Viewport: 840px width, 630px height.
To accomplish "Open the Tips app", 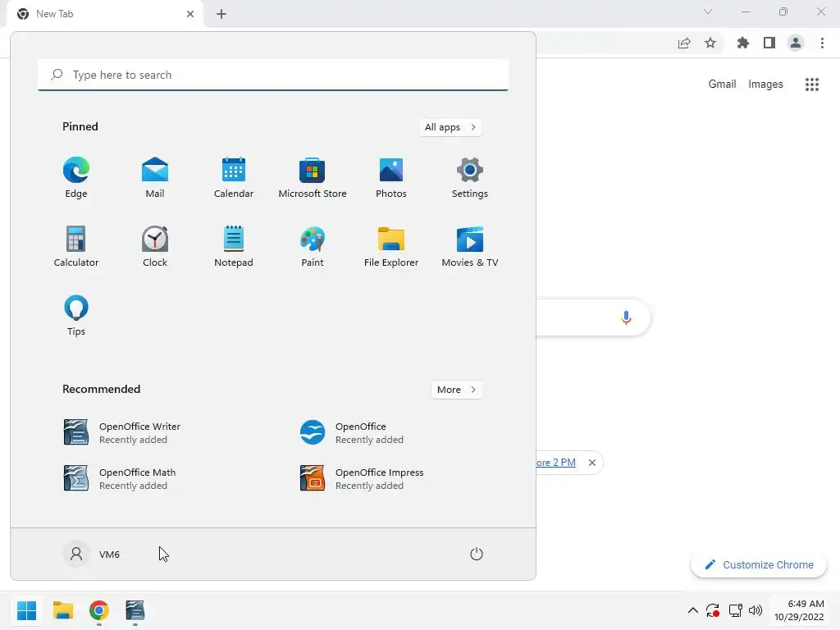I will [76, 316].
